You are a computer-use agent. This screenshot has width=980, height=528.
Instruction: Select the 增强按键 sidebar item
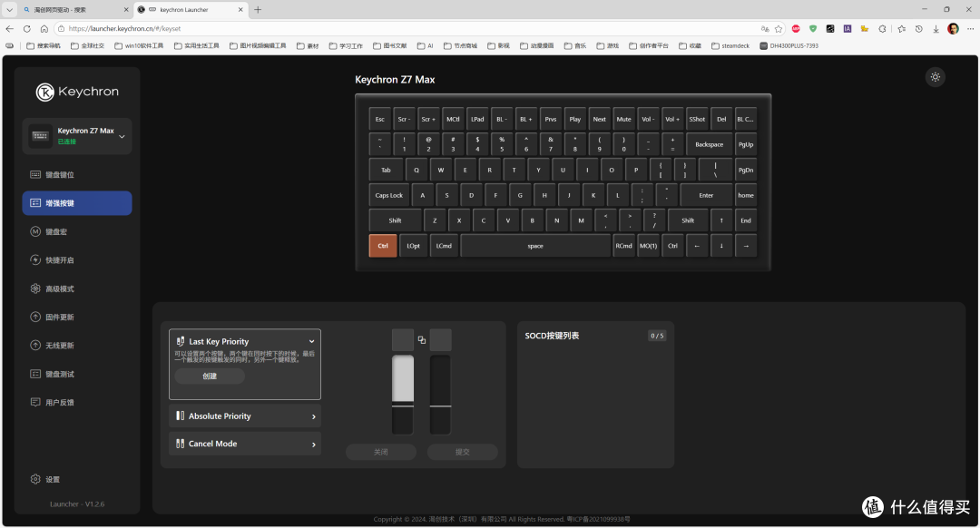pos(77,203)
